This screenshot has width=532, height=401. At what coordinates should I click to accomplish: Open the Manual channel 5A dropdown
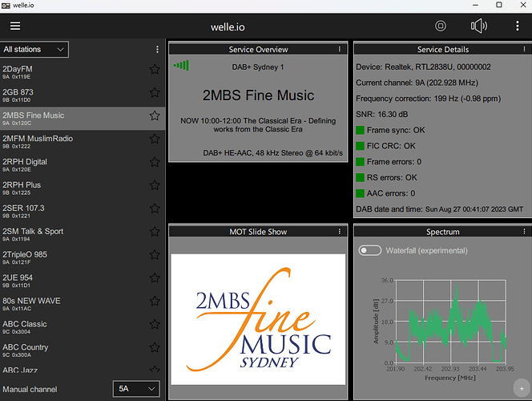pos(135,389)
